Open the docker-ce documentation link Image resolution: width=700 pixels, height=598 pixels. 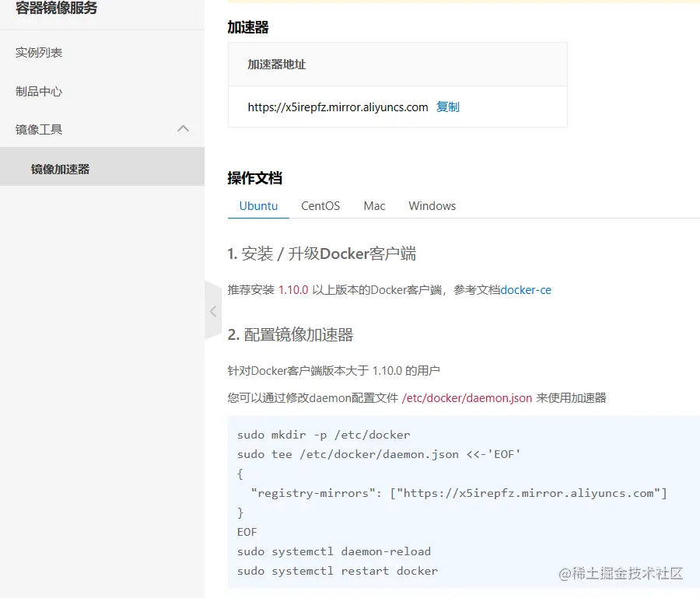click(x=526, y=290)
